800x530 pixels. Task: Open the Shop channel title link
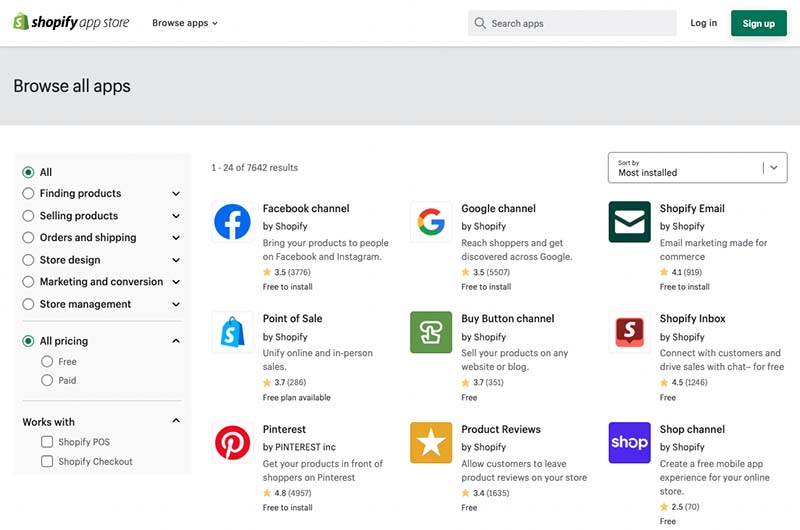tap(692, 430)
